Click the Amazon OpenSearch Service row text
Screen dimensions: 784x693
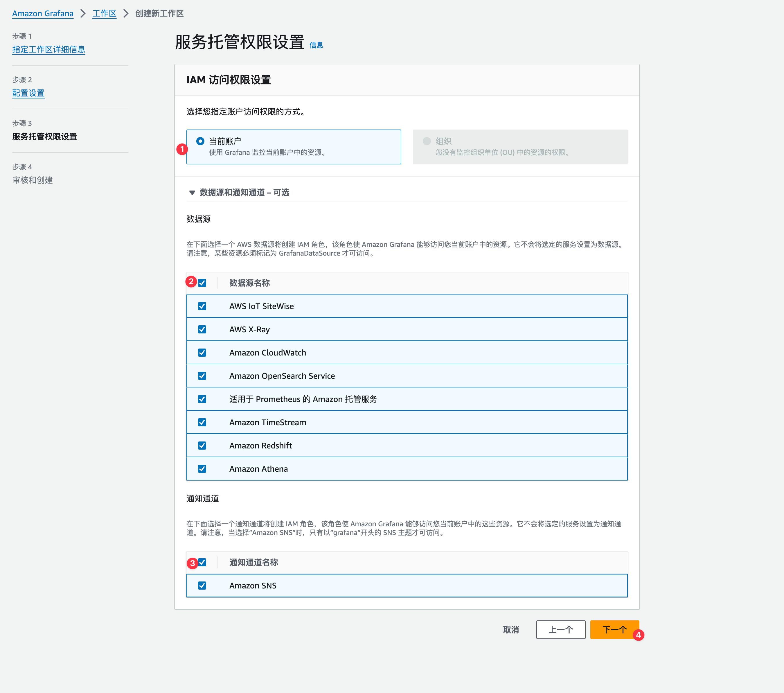click(x=282, y=376)
